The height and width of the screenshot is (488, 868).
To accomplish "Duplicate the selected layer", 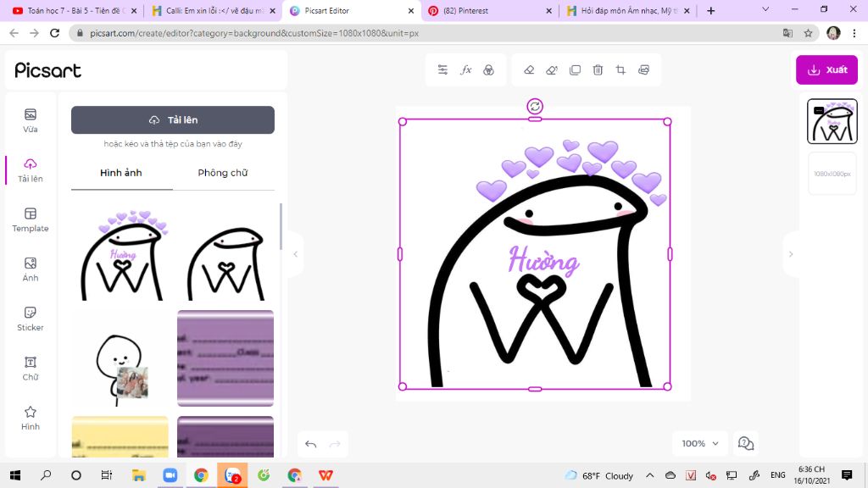I will 576,69.
